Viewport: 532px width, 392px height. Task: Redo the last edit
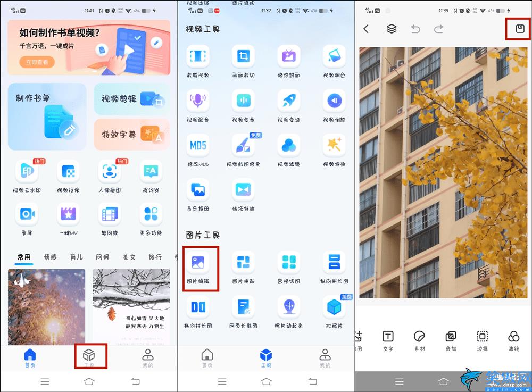[439, 29]
